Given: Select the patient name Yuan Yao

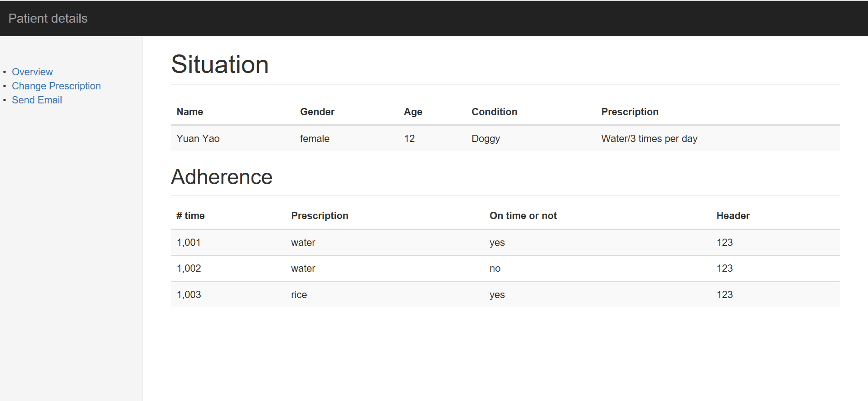Looking at the screenshot, I should tap(198, 139).
